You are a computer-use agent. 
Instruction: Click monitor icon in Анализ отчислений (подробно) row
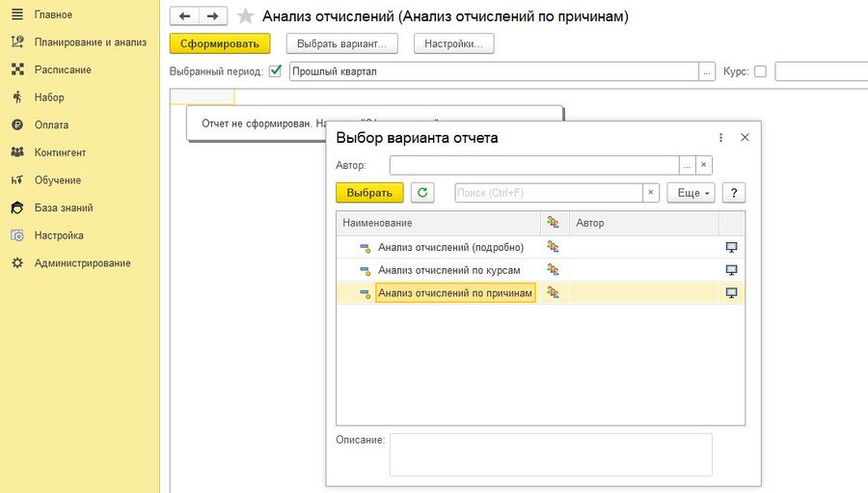click(731, 248)
